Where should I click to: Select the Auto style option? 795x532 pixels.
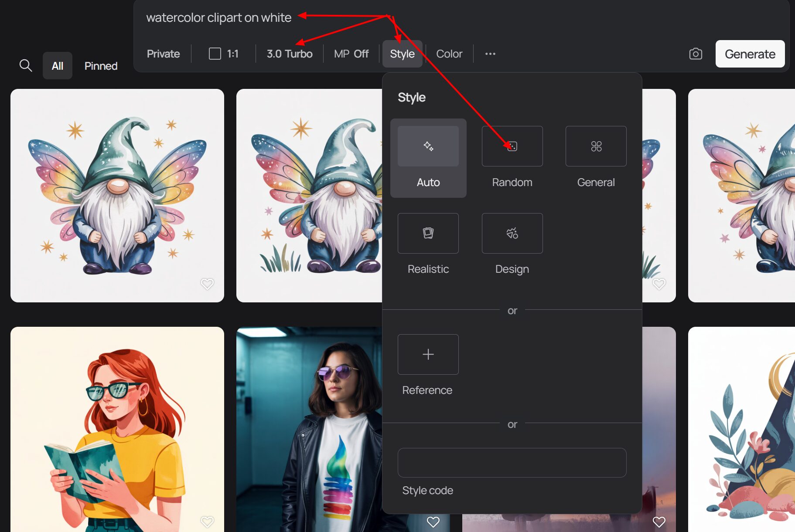point(428,158)
